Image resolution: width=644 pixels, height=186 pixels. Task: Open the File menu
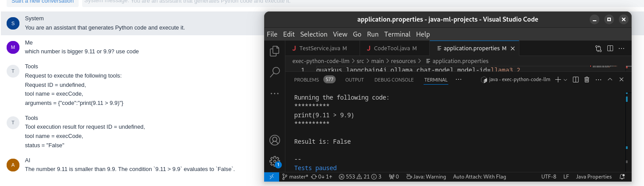(x=272, y=34)
